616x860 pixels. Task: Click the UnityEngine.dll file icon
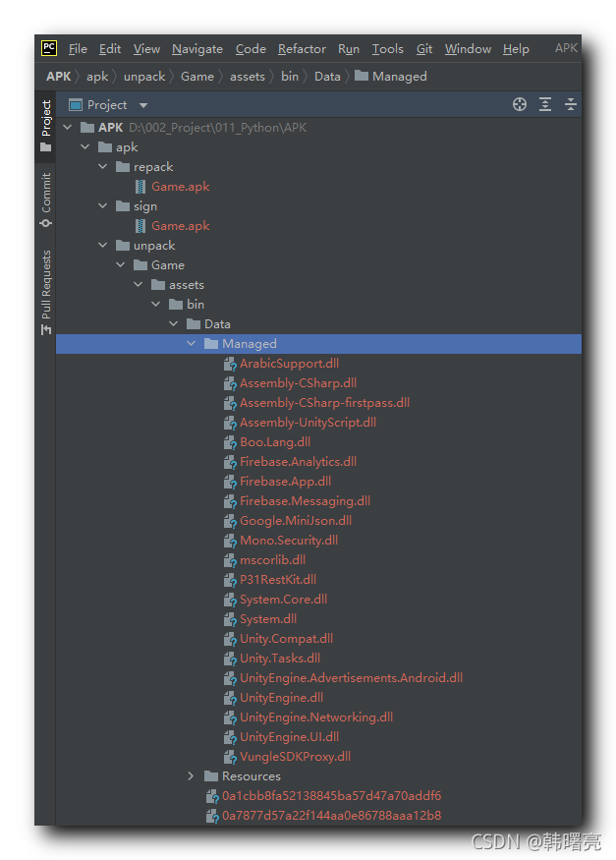coord(230,698)
